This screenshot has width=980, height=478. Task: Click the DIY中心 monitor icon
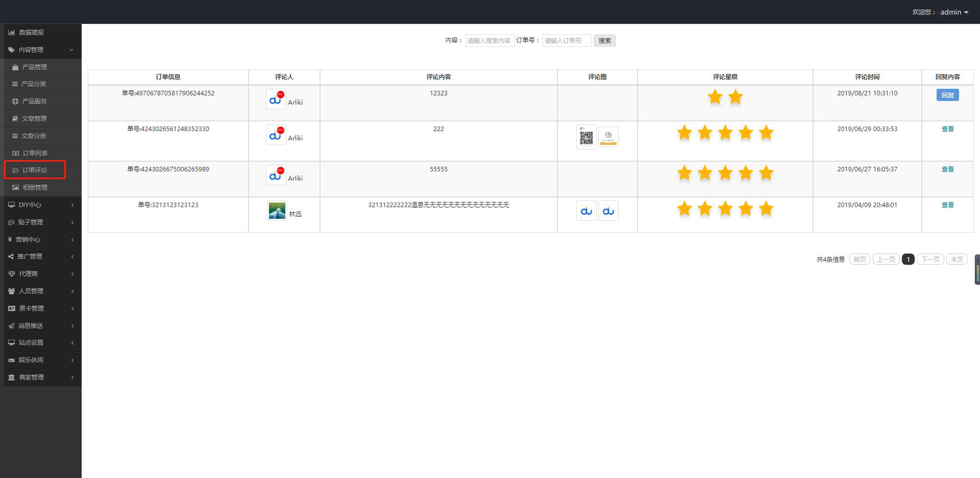[x=11, y=205]
